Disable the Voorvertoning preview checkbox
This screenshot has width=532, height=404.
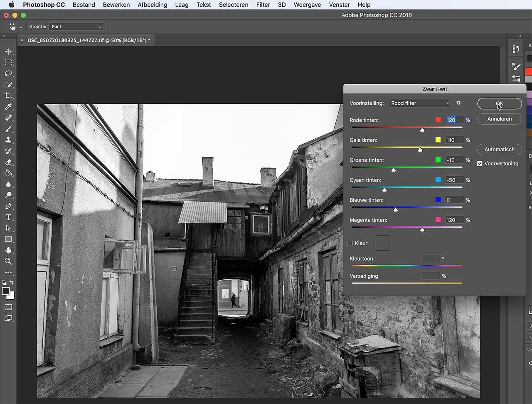click(480, 163)
